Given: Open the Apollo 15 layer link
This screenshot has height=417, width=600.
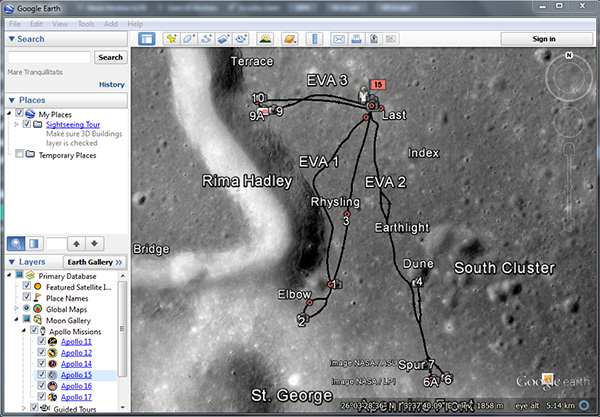Looking at the screenshot, I should tap(76, 374).
